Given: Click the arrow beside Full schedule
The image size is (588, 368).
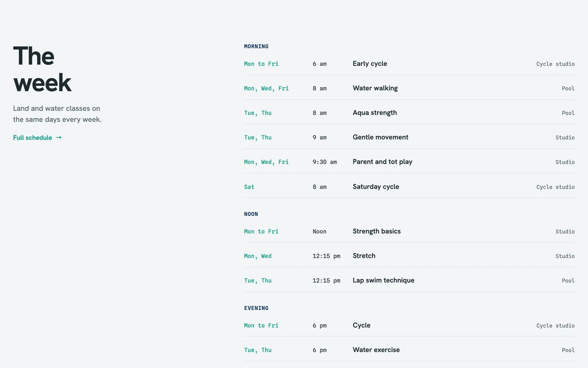Looking at the screenshot, I should point(59,138).
